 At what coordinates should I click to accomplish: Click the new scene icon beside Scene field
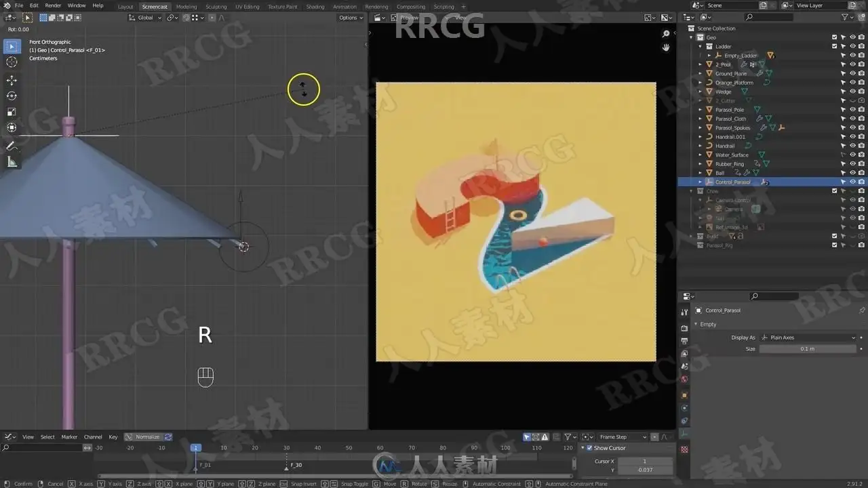tap(764, 5)
